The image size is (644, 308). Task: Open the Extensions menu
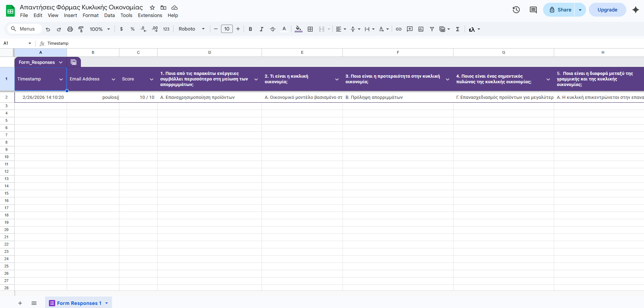point(150,15)
